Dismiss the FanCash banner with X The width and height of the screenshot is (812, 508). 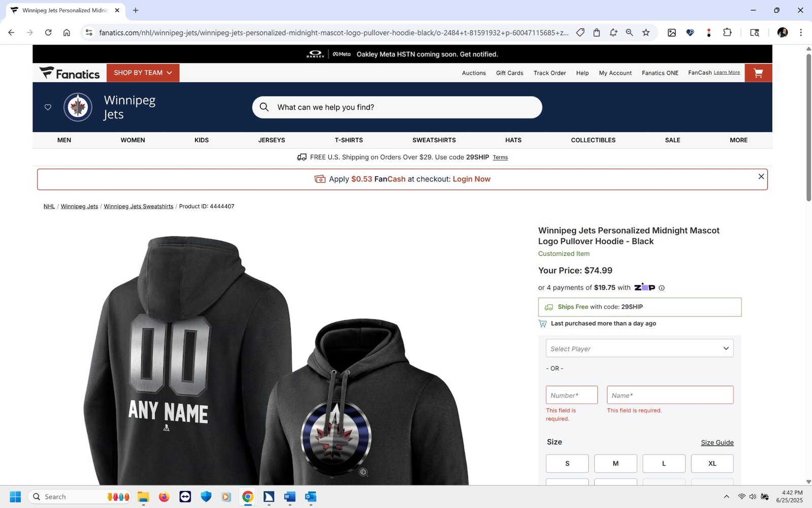[x=761, y=176]
